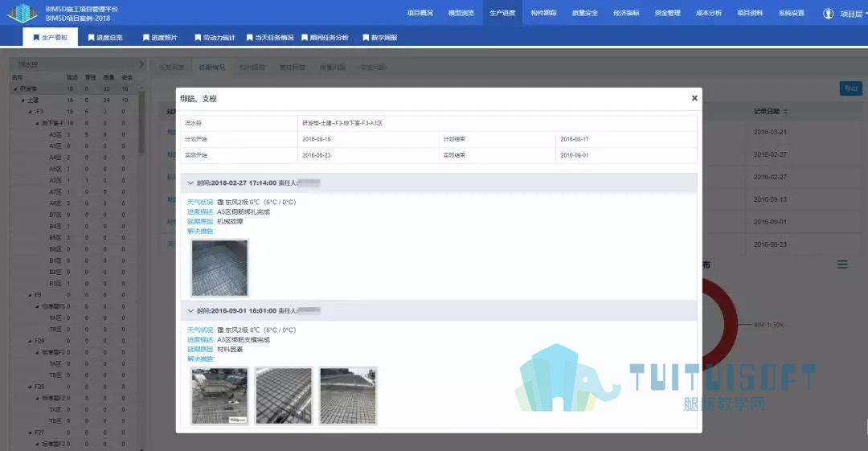This screenshot has height=451, width=868.
Task: Click the BIM5D building logo icon
Action: pos(22,13)
